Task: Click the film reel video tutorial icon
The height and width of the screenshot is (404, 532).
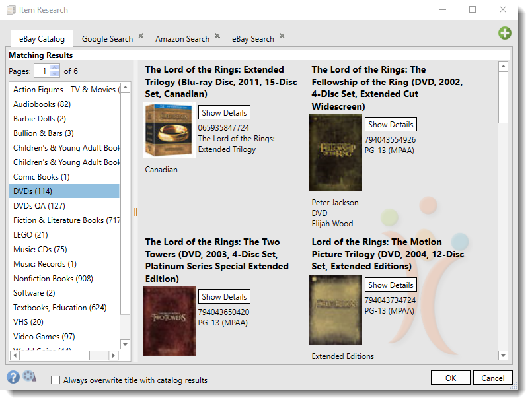Action: click(29, 376)
